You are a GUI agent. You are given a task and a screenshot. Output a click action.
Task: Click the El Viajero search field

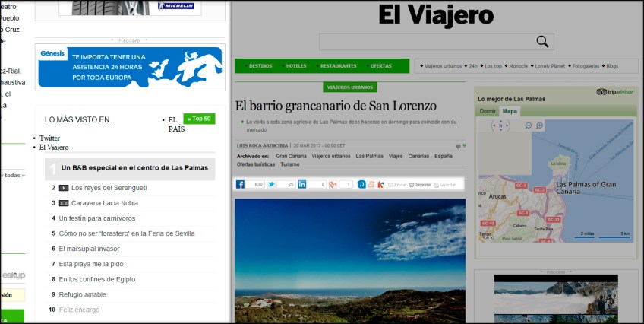[427, 42]
